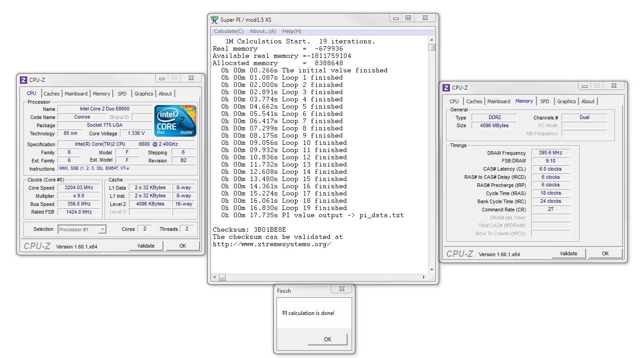Click the CPU-Z logo icon in left window title
The height and width of the screenshot is (358, 644).
pos(24,80)
